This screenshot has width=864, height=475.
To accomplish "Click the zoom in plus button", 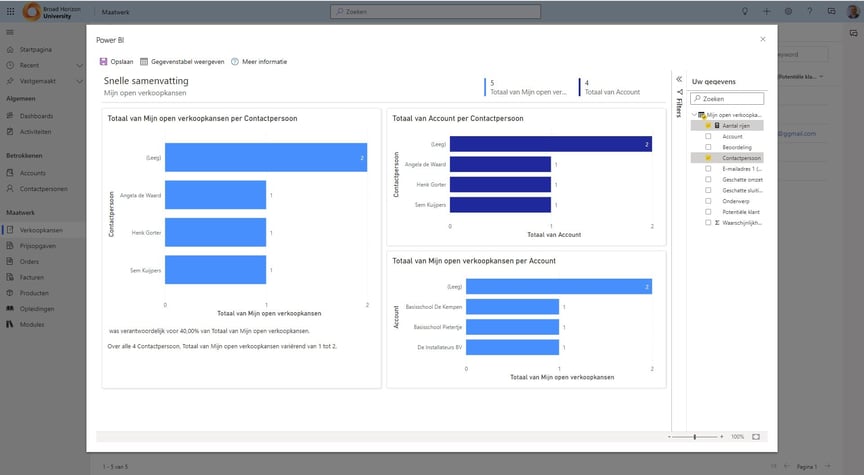I will click(x=721, y=436).
